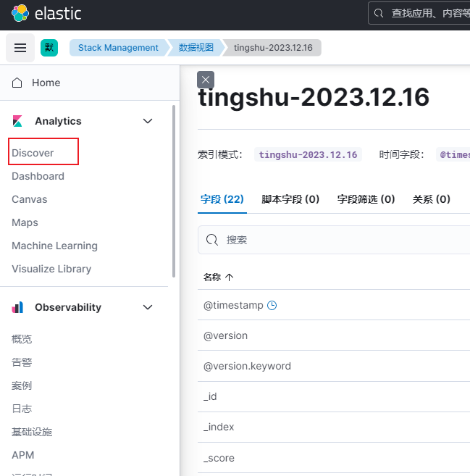The image size is (470, 476).
Task: Click the magnifier in field search box
Action: pyautogui.click(x=211, y=240)
